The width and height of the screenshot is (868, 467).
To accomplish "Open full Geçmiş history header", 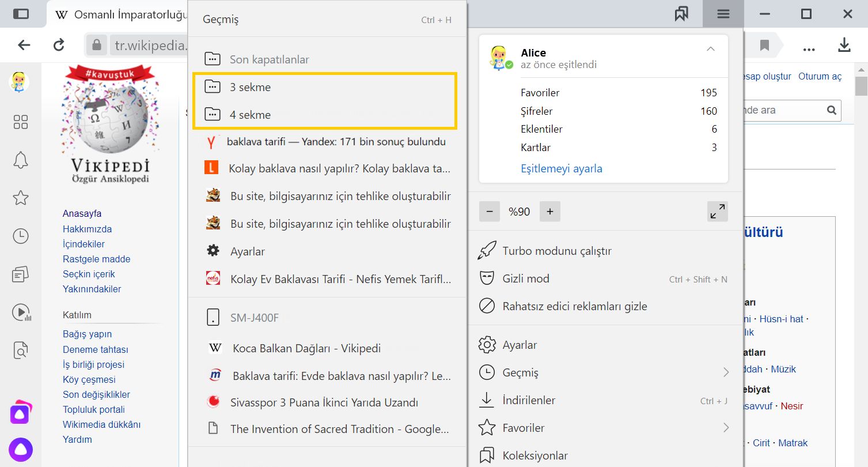I will pyautogui.click(x=327, y=20).
